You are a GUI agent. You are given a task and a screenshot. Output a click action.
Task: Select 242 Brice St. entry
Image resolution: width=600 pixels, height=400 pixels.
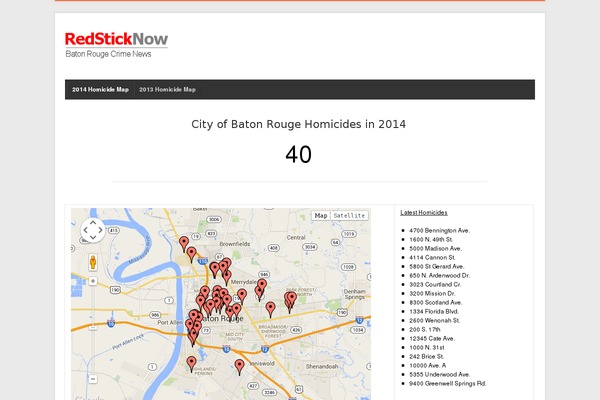427,357
